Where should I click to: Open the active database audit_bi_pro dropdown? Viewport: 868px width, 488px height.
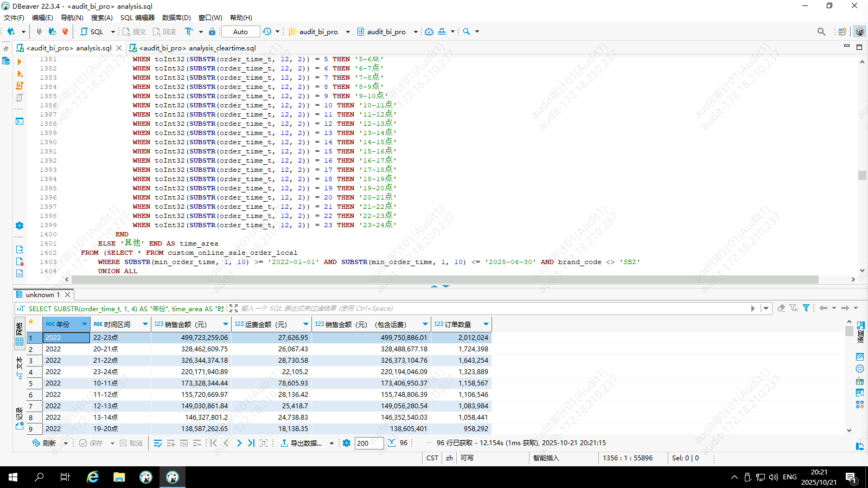(386, 31)
